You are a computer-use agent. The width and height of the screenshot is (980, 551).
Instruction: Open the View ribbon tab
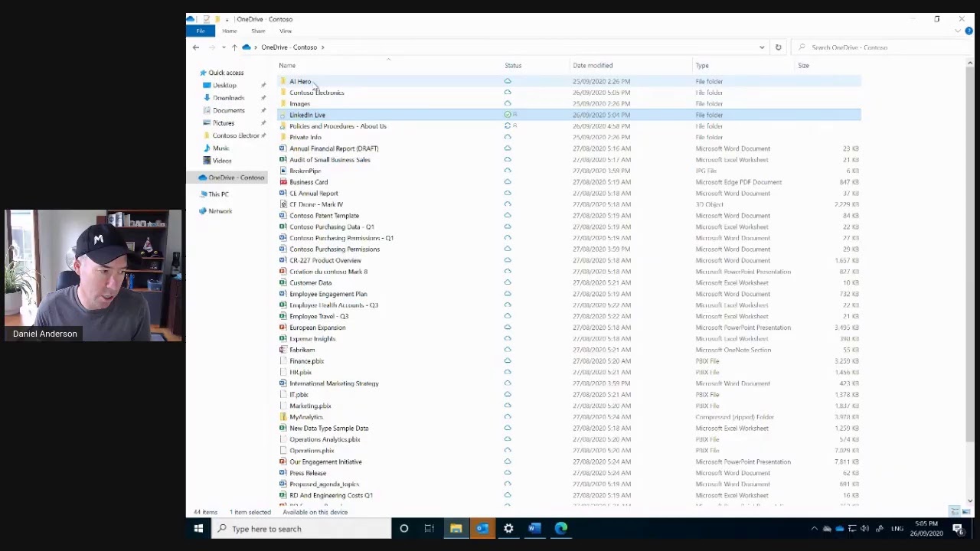[286, 31]
